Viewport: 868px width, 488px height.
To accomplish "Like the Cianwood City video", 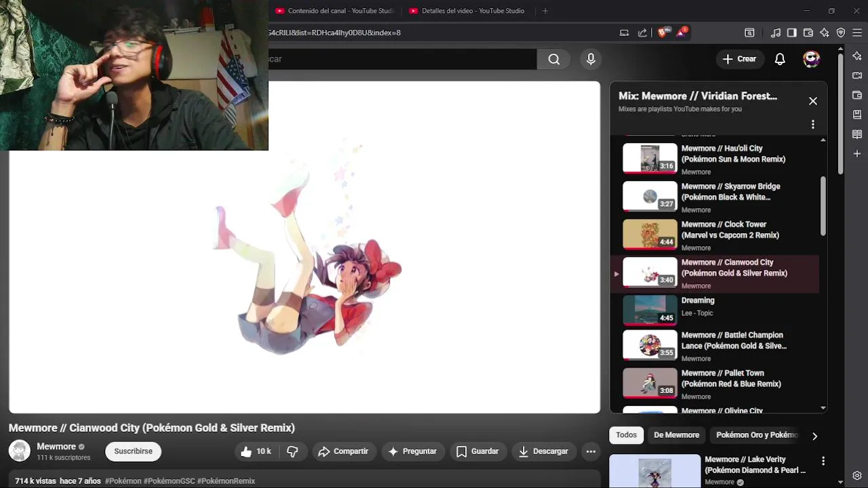I will (255, 451).
